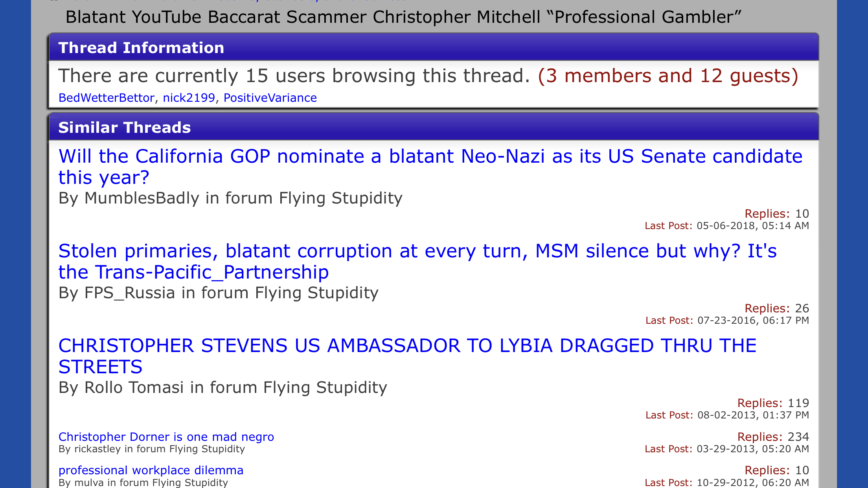Open the Christopher Dorner thread link
The width and height of the screenshot is (868, 488).
[166, 437]
